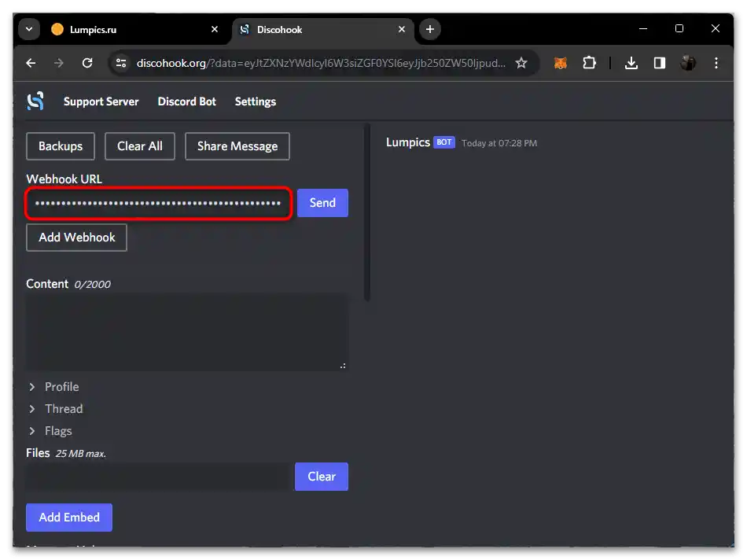The height and width of the screenshot is (560, 747).
Task: Click the fox extension icon
Action: [x=560, y=63]
